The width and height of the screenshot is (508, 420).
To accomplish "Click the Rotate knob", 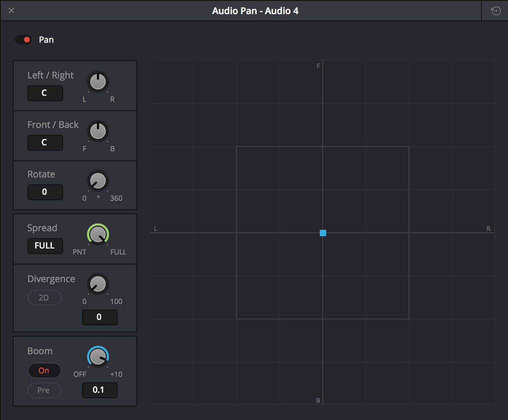I will tap(98, 181).
